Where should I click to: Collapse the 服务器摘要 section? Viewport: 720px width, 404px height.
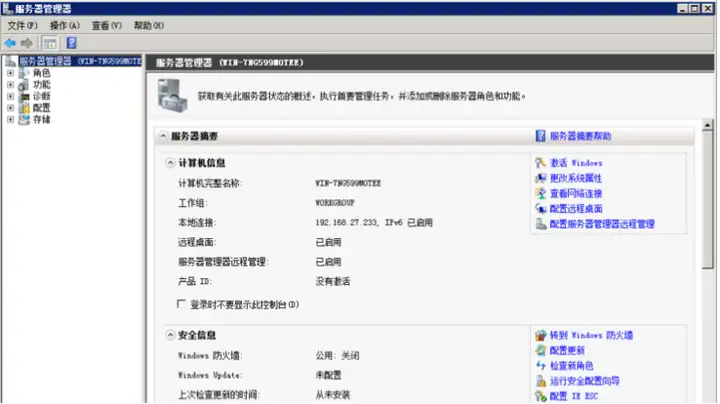tap(163, 136)
